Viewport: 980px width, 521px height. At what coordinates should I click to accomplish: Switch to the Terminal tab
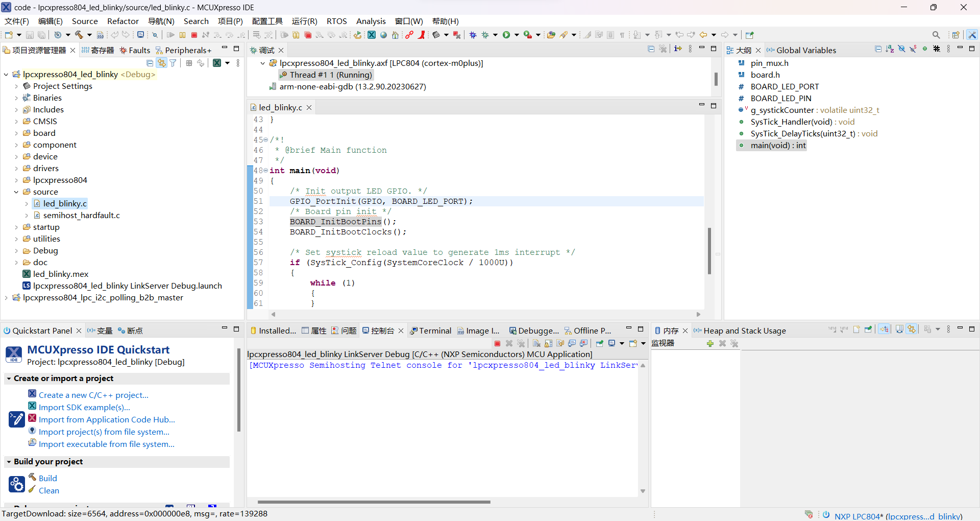click(431, 330)
